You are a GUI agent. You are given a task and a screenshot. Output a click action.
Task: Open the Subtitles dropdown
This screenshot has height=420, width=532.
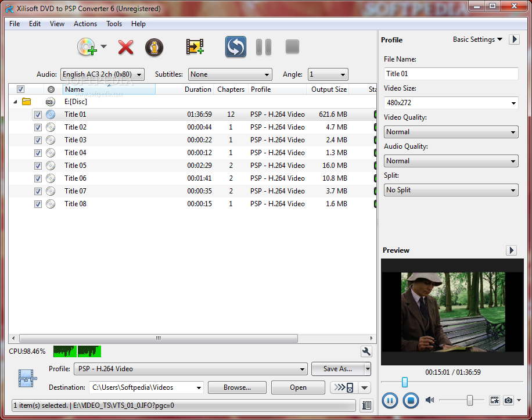[230, 74]
